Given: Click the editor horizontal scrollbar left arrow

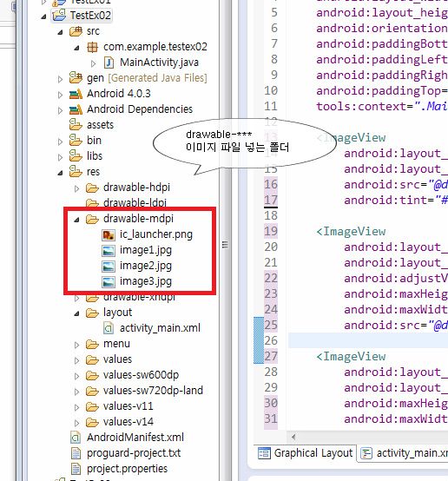Looking at the screenshot, I should (293, 437).
